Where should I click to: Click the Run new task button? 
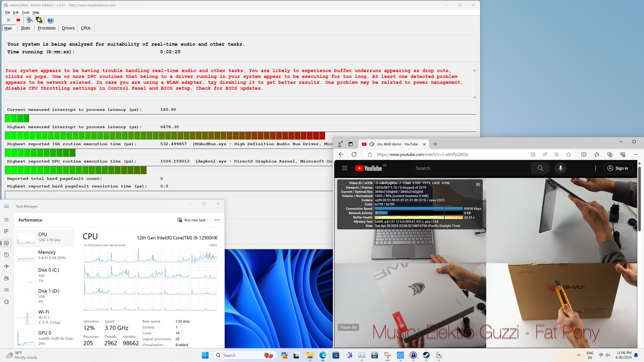pyautogui.click(x=191, y=220)
